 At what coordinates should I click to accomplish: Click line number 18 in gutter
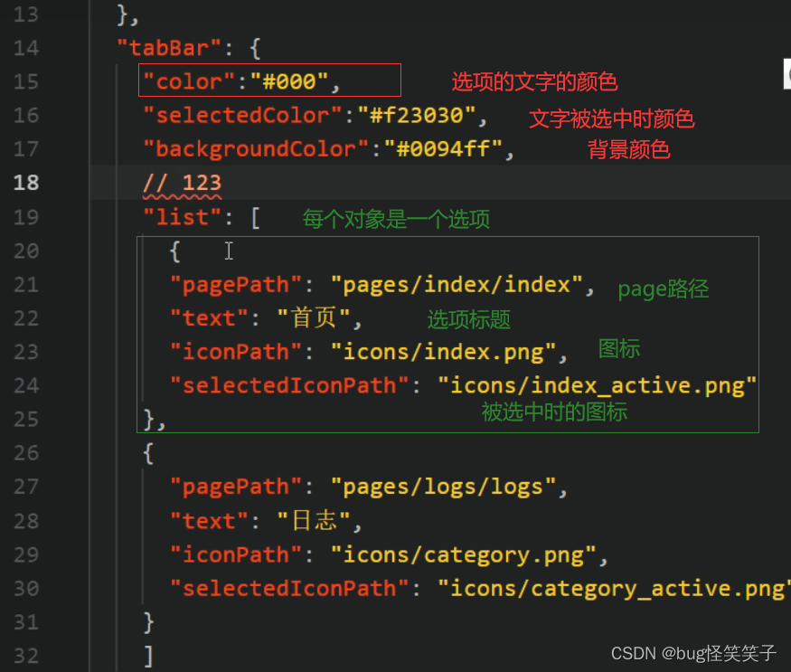pyautogui.click(x=26, y=183)
